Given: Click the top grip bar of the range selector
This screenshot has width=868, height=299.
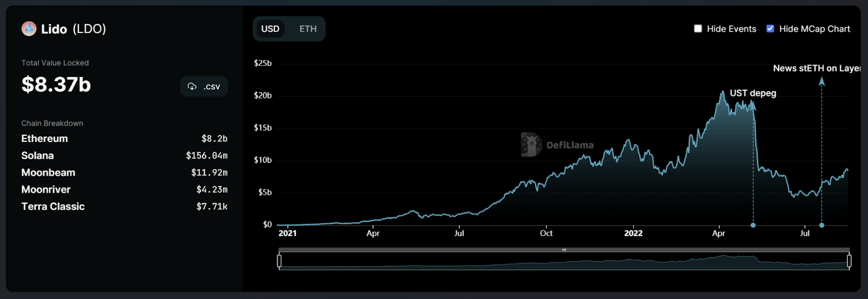Looking at the screenshot, I should click(564, 250).
